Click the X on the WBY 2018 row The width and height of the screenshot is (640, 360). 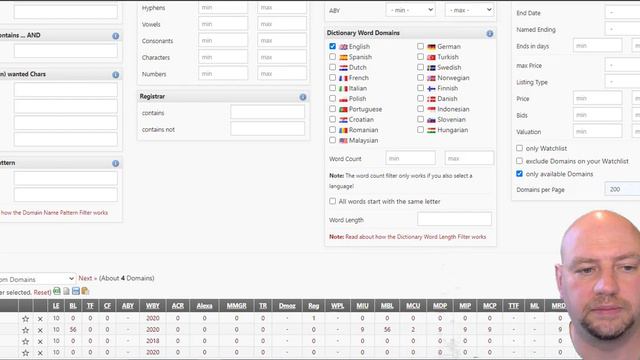click(x=40, y=342)
